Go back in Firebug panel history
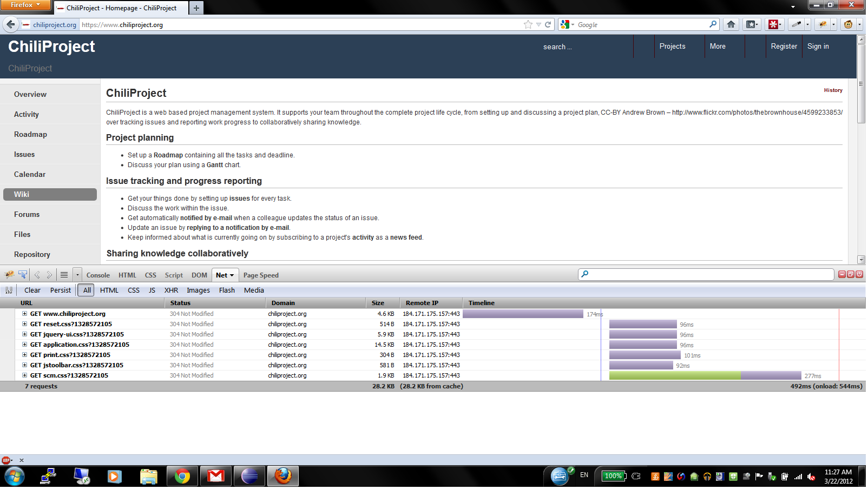Image resolution: width=868 pixels, height=489 pixels. tap(37, 275)
